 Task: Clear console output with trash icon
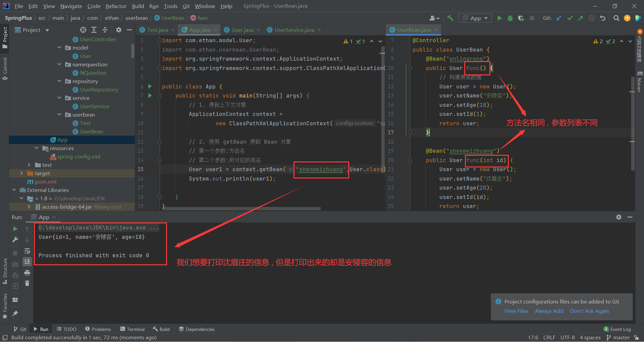[x=27, y=283]
